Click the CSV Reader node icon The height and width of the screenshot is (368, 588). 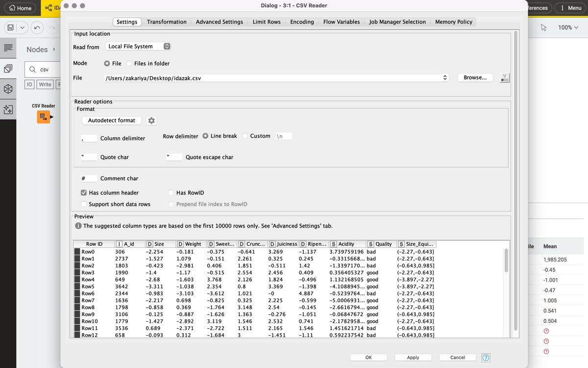point(43,117)
